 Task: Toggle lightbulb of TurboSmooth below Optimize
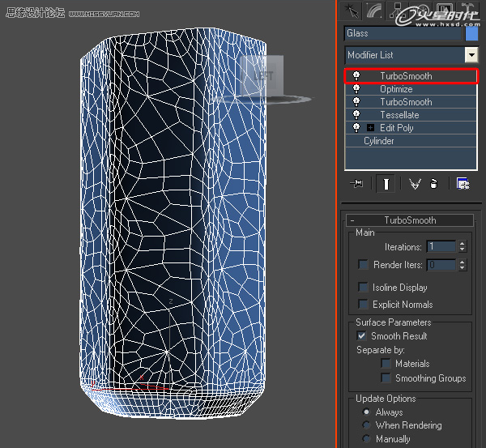coord(356,102)
